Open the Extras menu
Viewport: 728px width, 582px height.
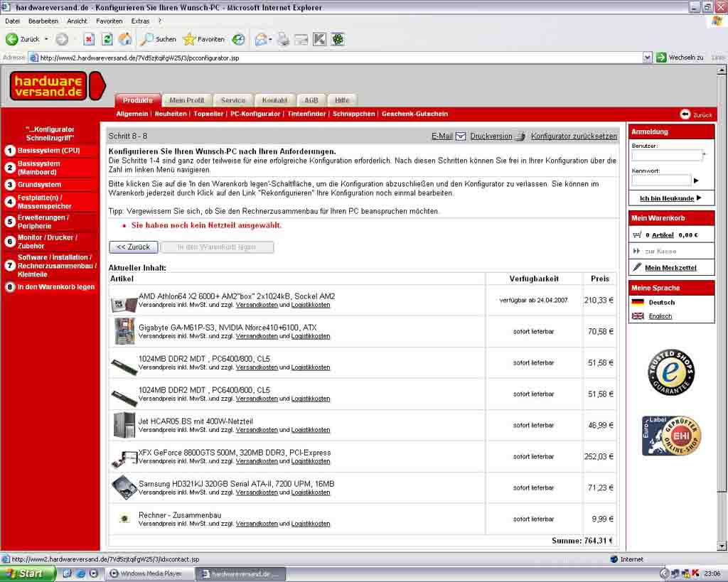(x=140, y=21)
